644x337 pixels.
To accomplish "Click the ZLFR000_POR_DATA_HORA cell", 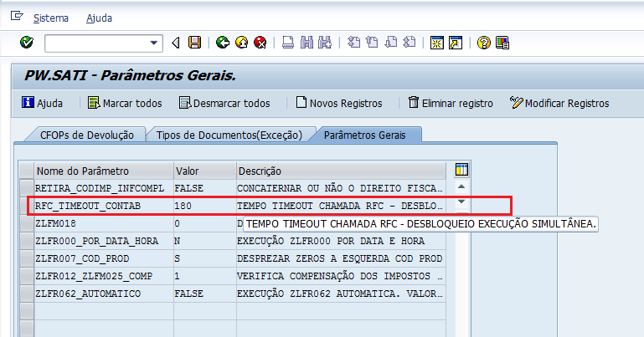I will [x=104, y=241].
